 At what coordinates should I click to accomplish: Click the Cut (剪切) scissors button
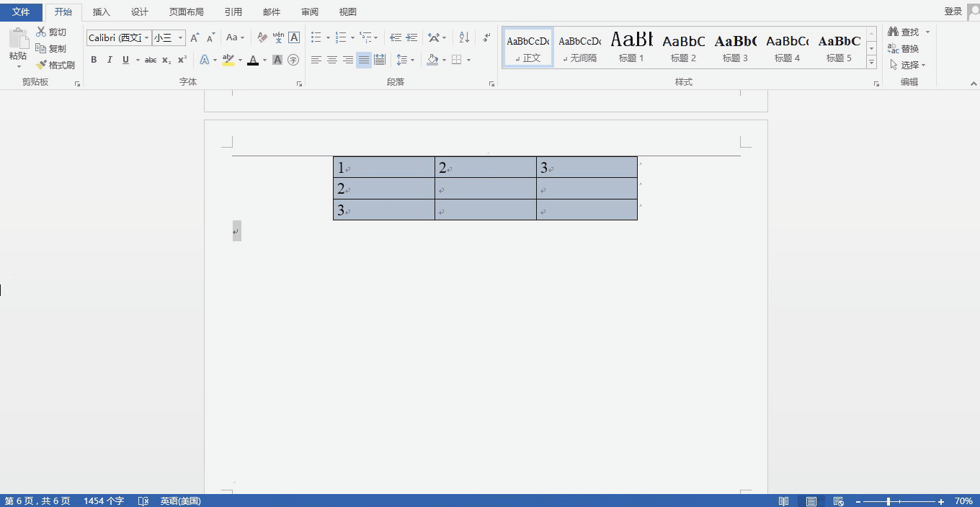[51, 32]
